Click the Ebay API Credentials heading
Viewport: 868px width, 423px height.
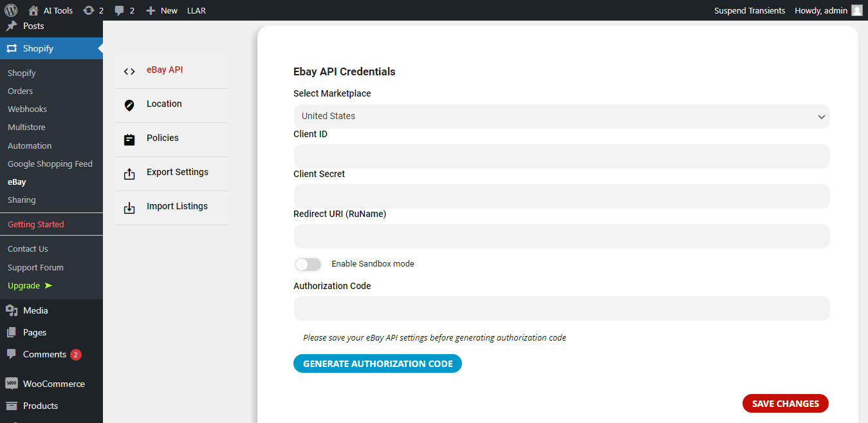tap(344, 71)
